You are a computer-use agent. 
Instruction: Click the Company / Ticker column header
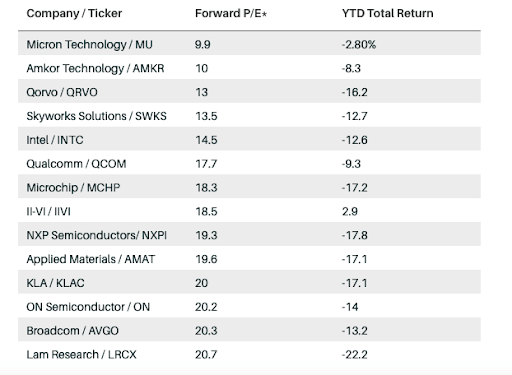[x=74, y=13]
